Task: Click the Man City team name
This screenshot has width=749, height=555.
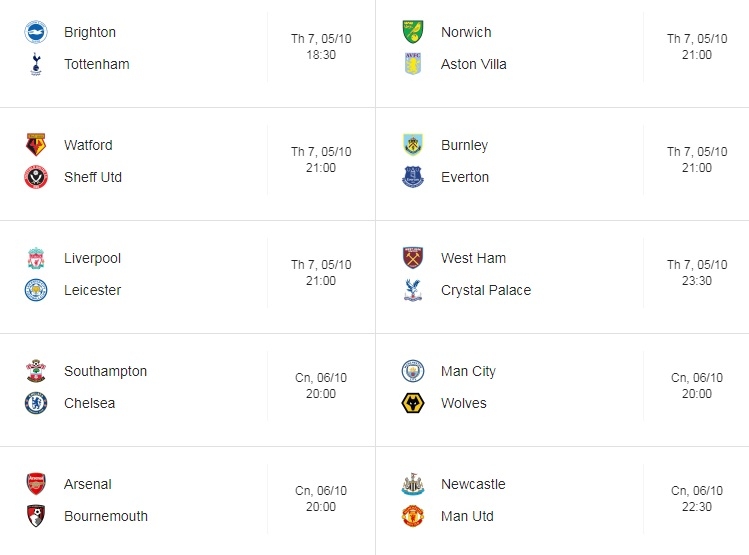Action: coord(468,371)
